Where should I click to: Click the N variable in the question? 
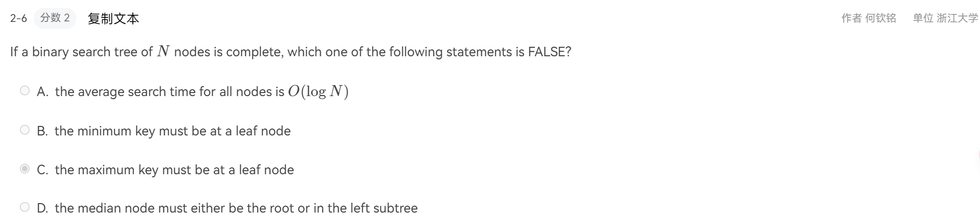(x=163, y=51)
